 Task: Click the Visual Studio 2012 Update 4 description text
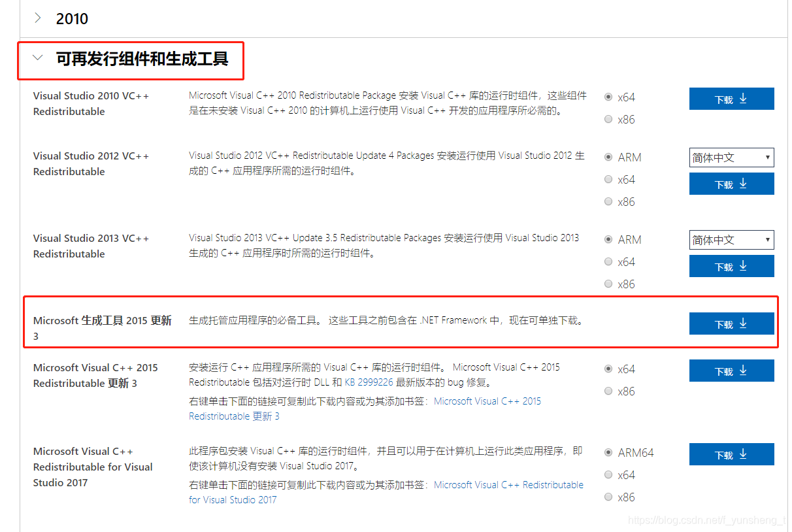tap(387, 163)
